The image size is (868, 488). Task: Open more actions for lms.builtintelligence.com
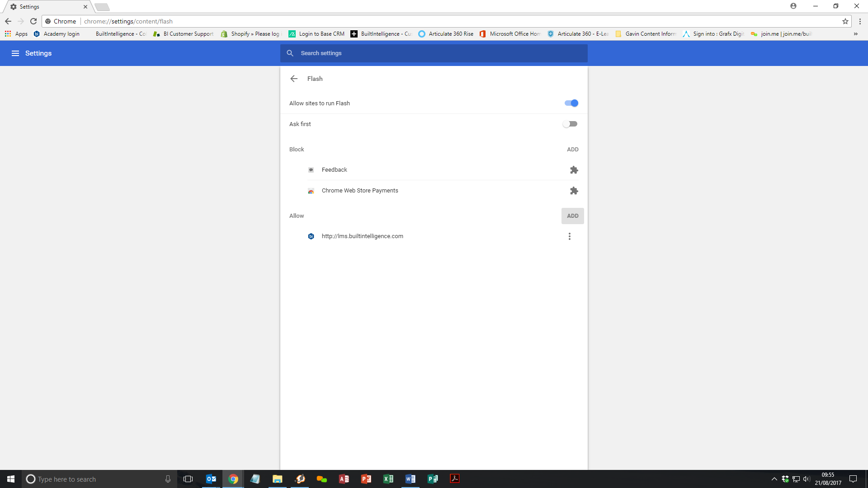(569, 236)
